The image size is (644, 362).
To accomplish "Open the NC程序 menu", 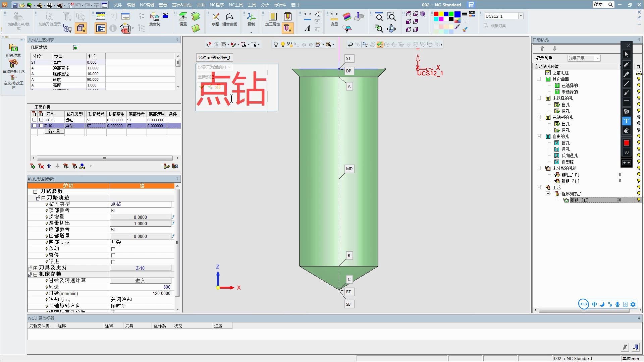I will tap(216, 5).
